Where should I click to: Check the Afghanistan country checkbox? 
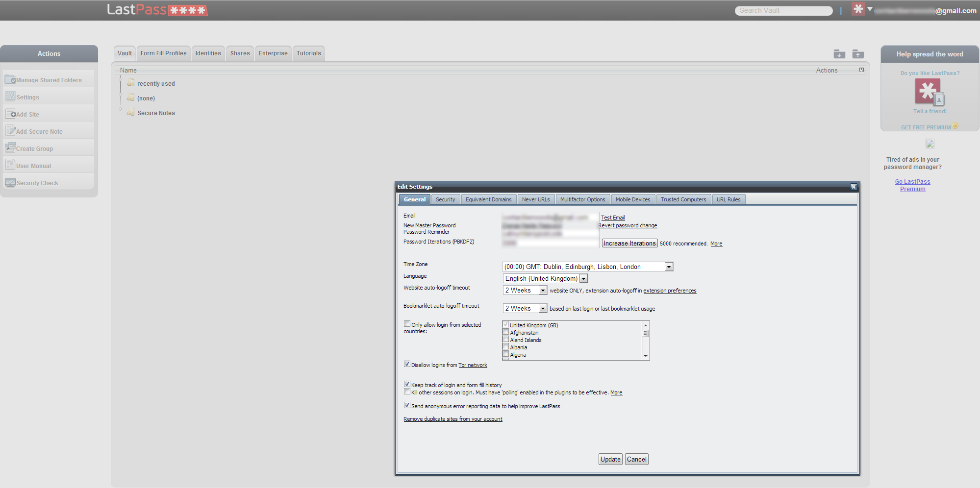click(x=505, y=332)
